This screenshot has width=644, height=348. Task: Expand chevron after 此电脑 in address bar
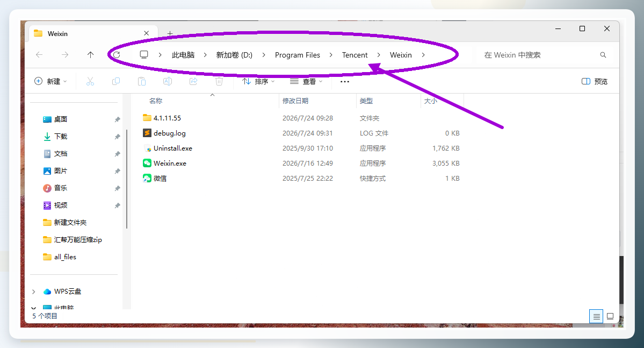(205, 55)
